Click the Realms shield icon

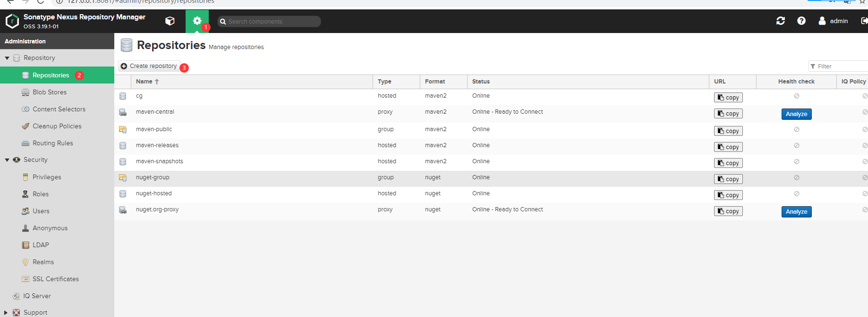(x=26, y=262)
